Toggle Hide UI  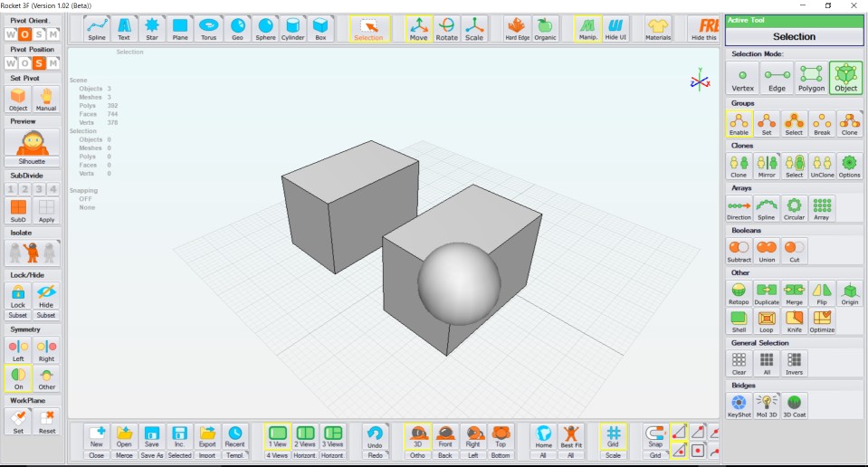coord(615,29)
